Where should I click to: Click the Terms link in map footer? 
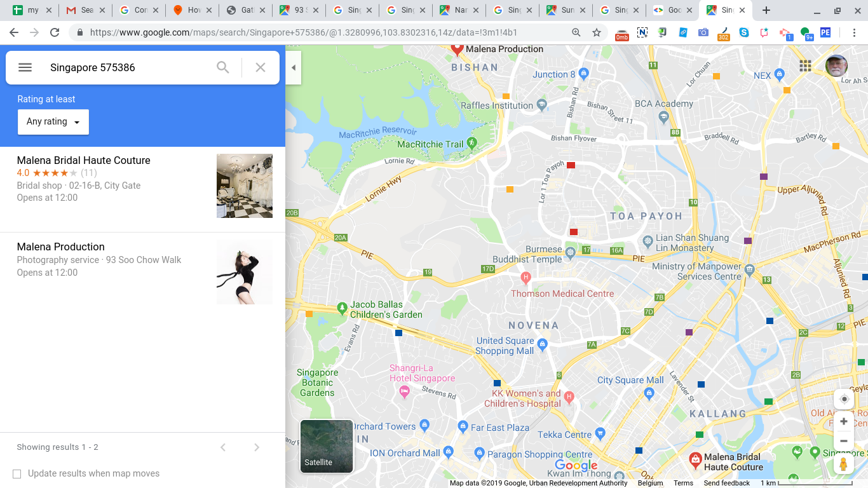pyautogui.click(x=683, y=483)
